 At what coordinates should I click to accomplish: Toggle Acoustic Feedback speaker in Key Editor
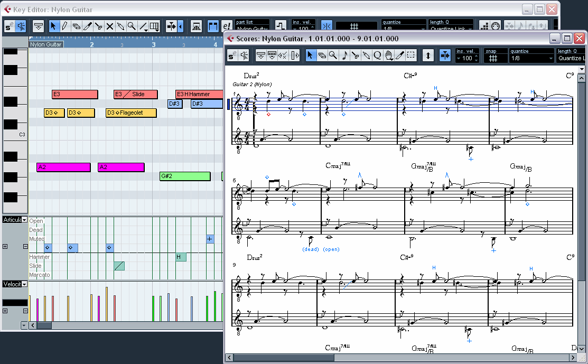(x=21, y=26)
